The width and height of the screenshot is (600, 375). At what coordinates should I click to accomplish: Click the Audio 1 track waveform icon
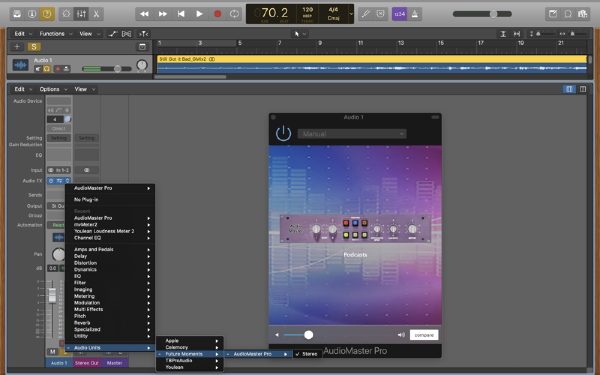click(x=20, y=65)
